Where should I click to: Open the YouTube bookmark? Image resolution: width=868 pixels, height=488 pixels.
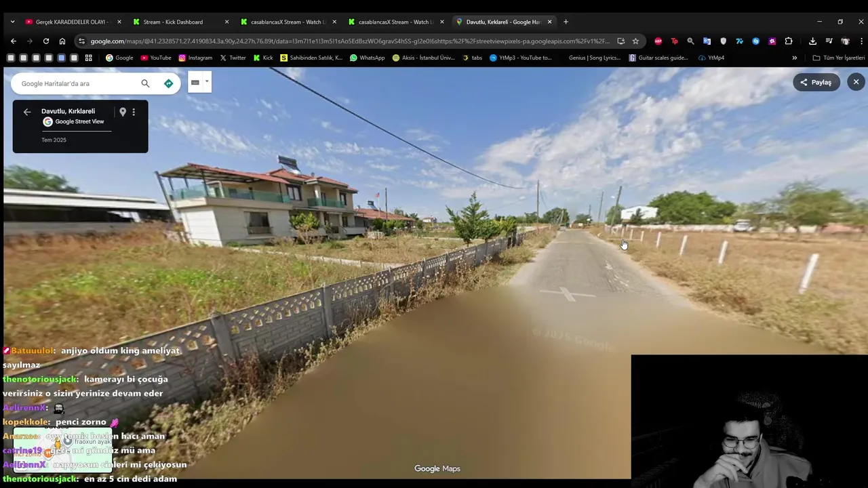coord(156,58)
